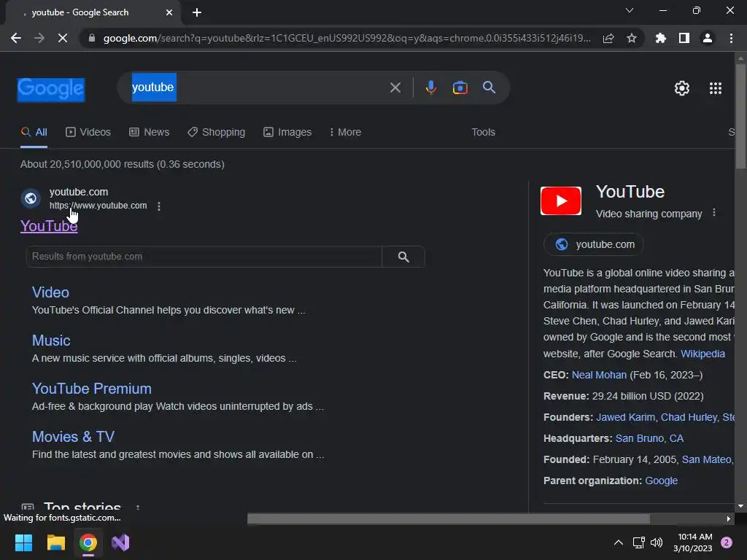Open the Windows Start menu

tap(23, 542)
